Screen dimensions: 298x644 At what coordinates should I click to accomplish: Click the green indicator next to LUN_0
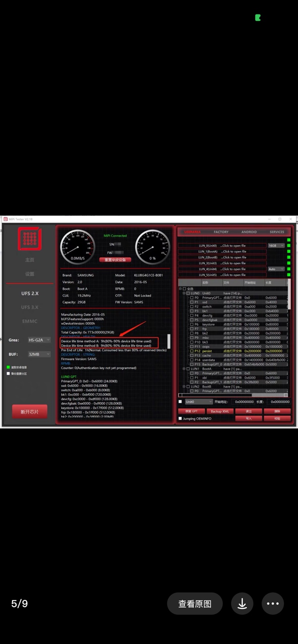[x=289, y=246]
